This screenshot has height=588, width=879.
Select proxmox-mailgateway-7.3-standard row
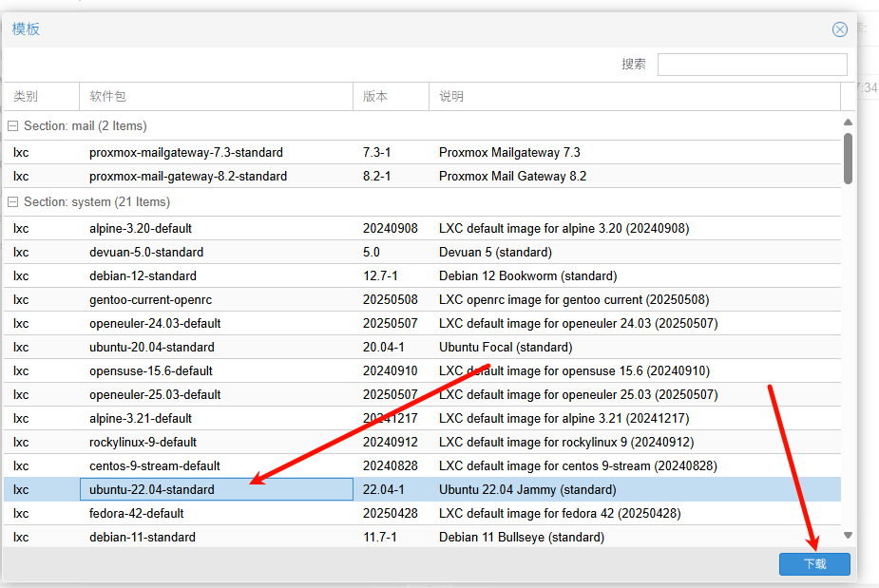point(422,153)
